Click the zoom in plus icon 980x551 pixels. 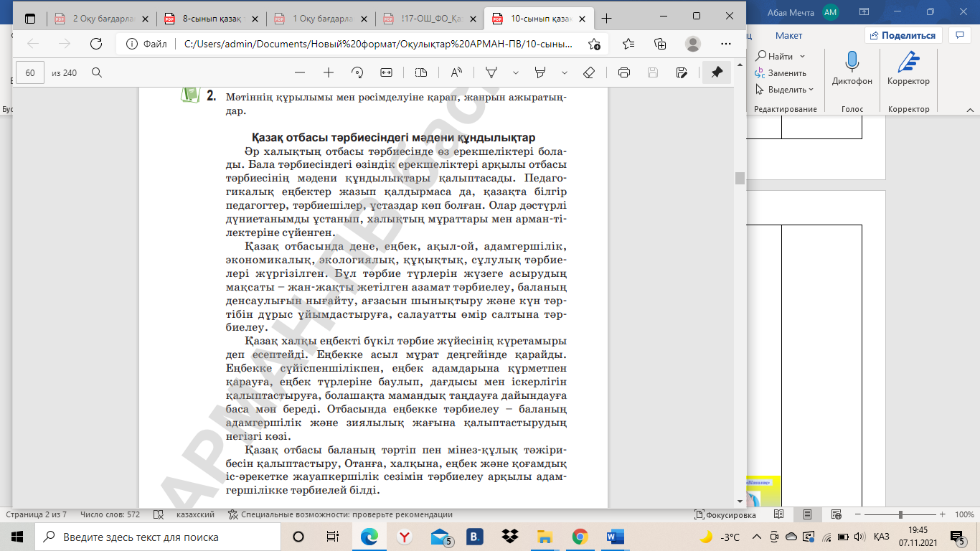point(329,72)
